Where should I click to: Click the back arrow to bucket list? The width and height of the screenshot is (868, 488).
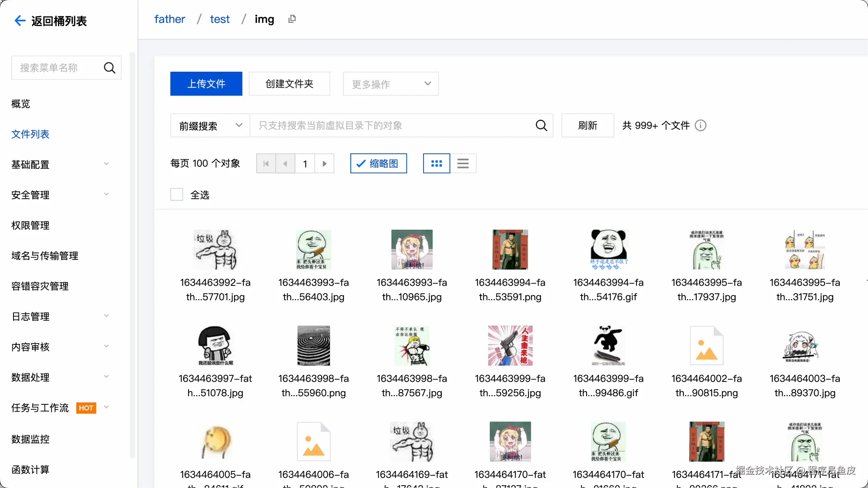[20, 21]
